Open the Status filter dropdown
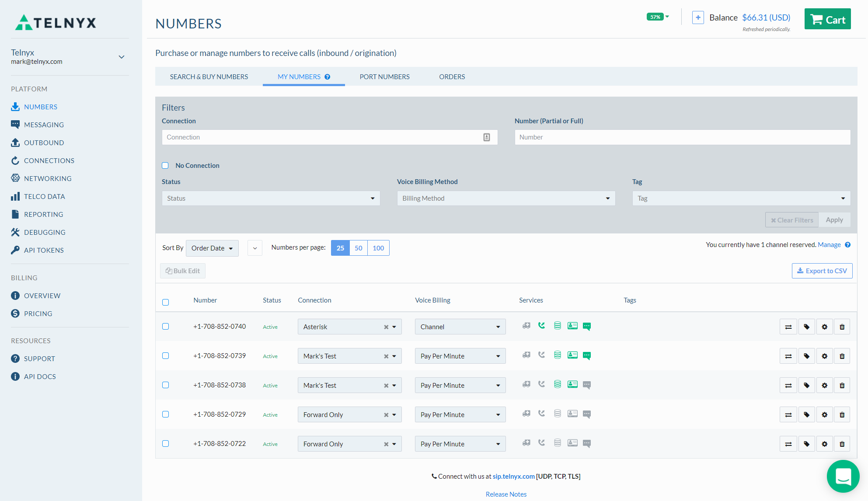Viewport: 868px width, 501px height. (x=270, y=198)
